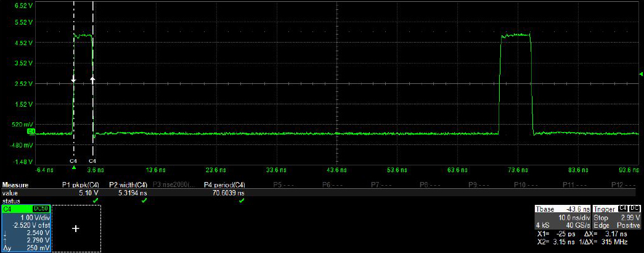Click the green trigger time marker below the grid
644x253 pixels.
click(x=74, y=161)
